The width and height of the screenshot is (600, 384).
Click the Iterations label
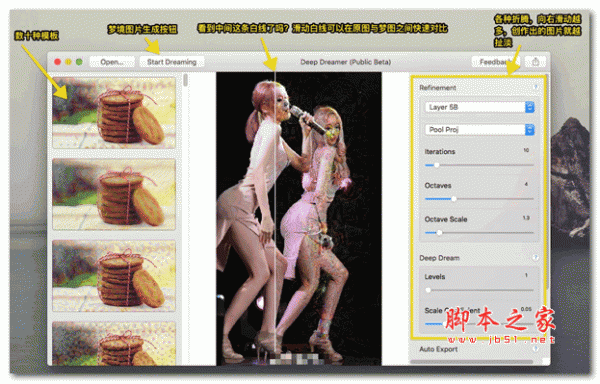440,151
